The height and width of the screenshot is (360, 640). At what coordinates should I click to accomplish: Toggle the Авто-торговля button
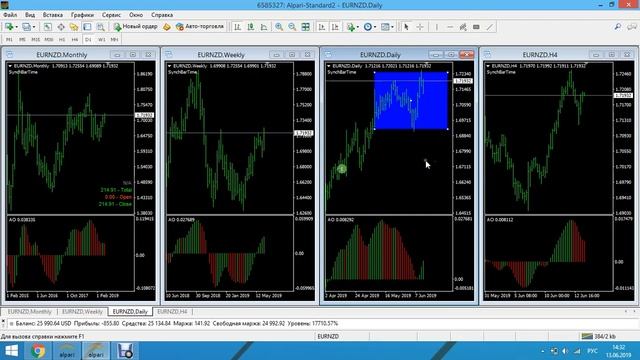(200, 27)
